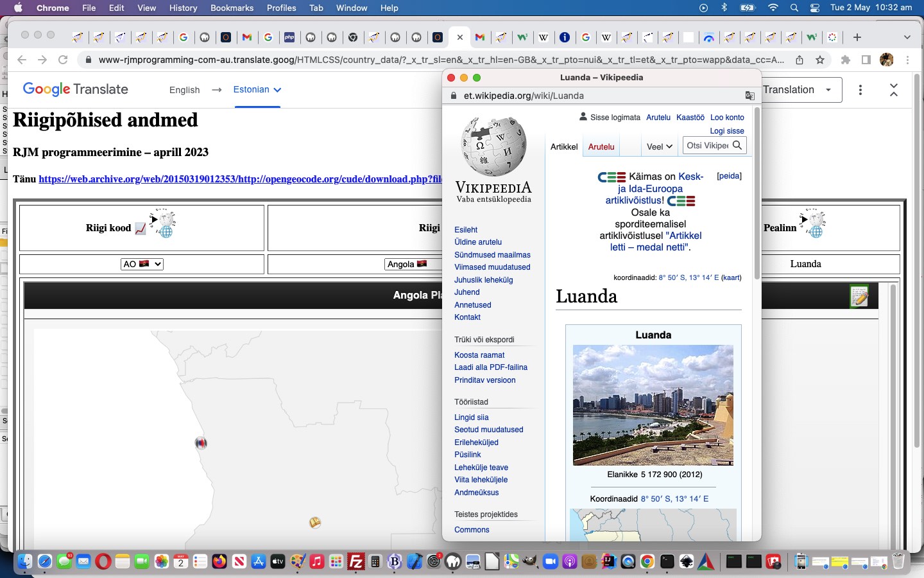Open the AO country code dropdown

pyautogui.click(x=142, y=264)
